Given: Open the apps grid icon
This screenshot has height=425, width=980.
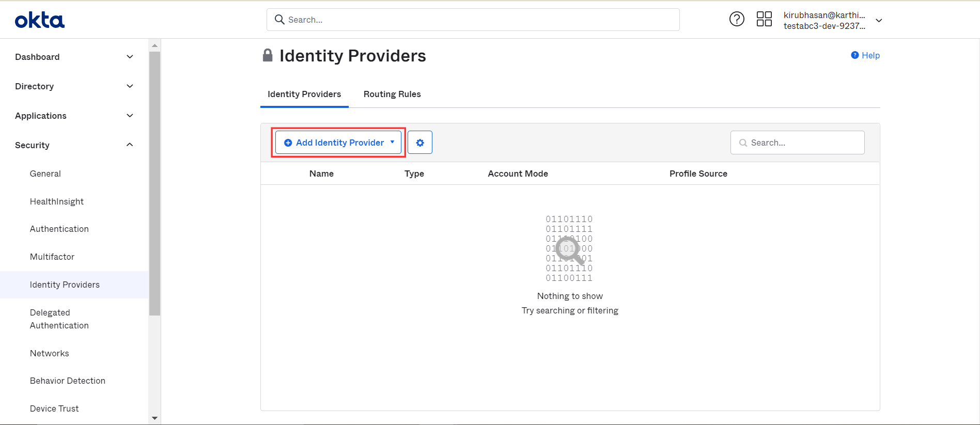Looking at the screenshot, I should (764, 19).
